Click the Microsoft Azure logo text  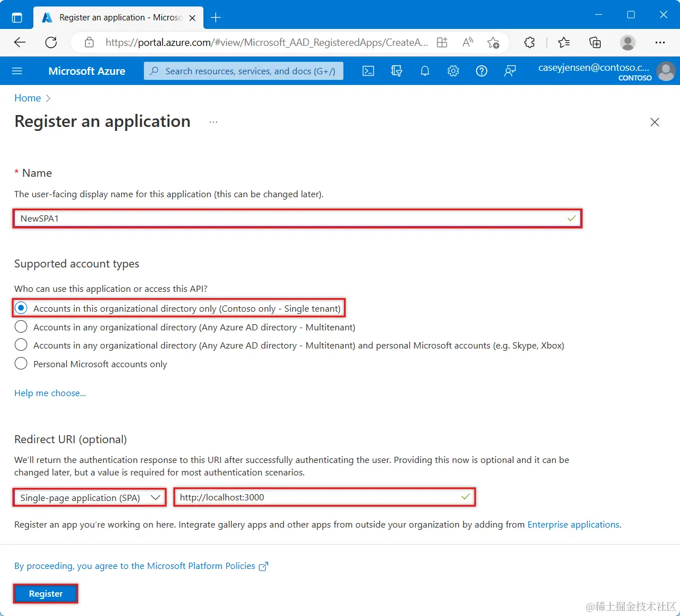coord(87,71)
